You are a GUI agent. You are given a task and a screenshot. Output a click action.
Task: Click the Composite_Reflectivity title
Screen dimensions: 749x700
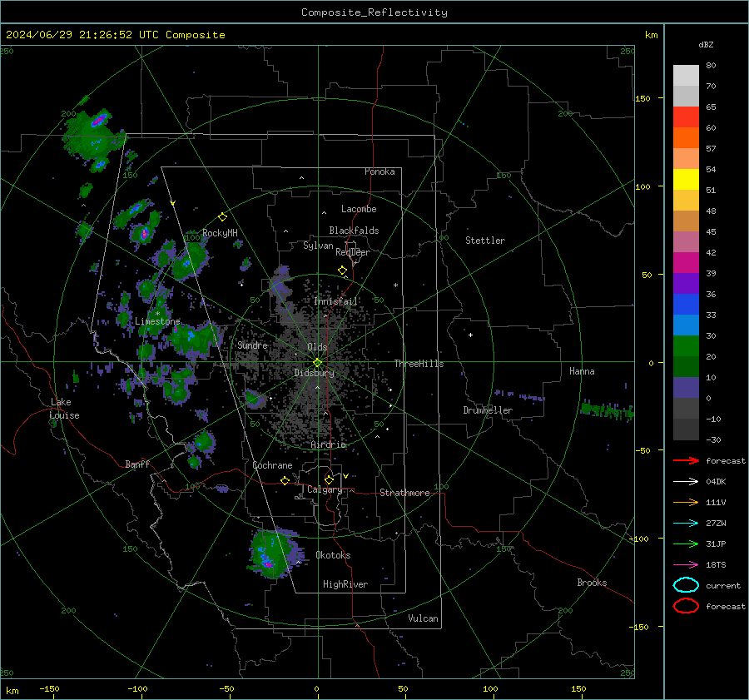374,12
